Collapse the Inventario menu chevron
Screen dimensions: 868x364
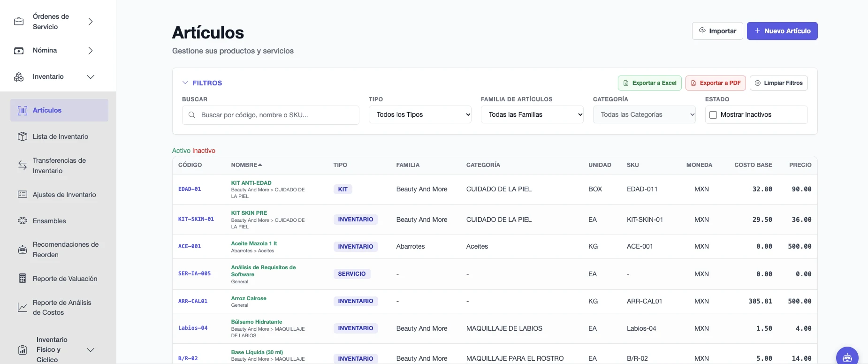pos(91,77)
